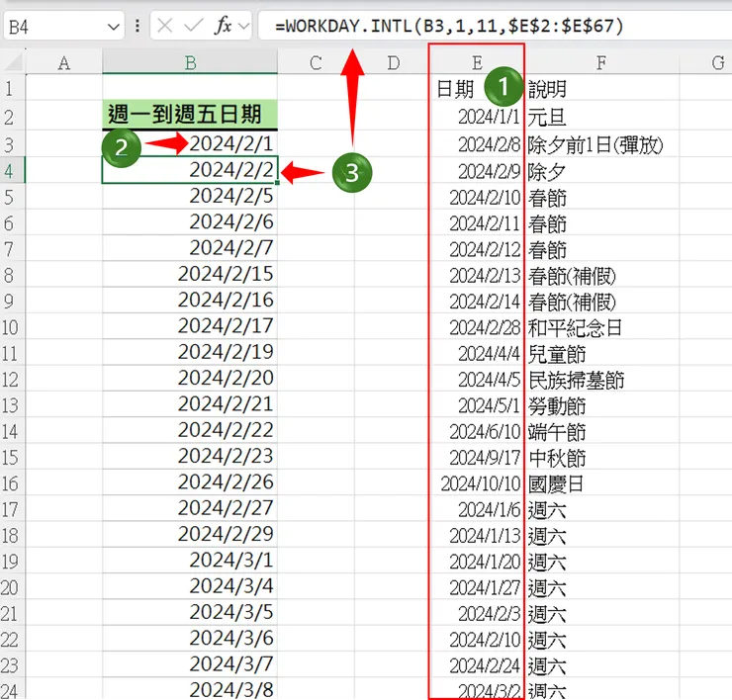Select holiday date 2024/2/8 in column E
732x700 pixels.
(x=477, y=144)
